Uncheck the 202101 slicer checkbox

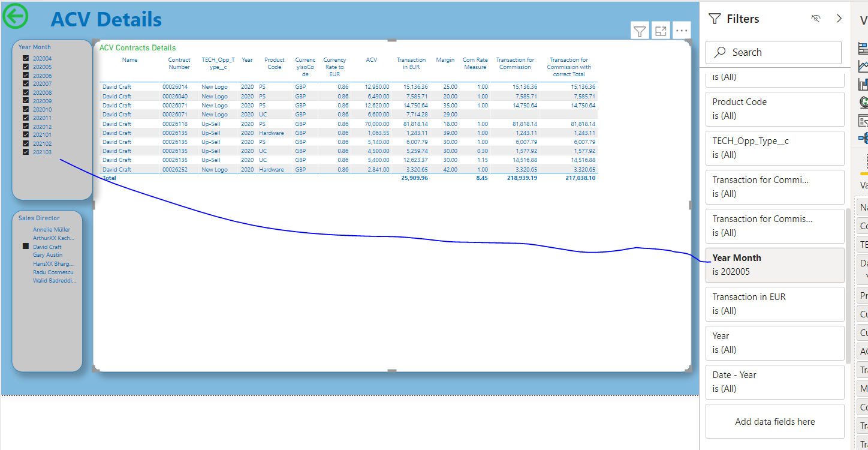pos(26,135)
